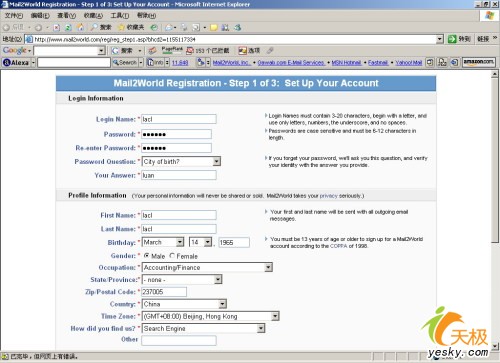Viewport: 500px width, 363px height.
Task: Click the Search magnifier toolbar button
Action: click(101, 27)
